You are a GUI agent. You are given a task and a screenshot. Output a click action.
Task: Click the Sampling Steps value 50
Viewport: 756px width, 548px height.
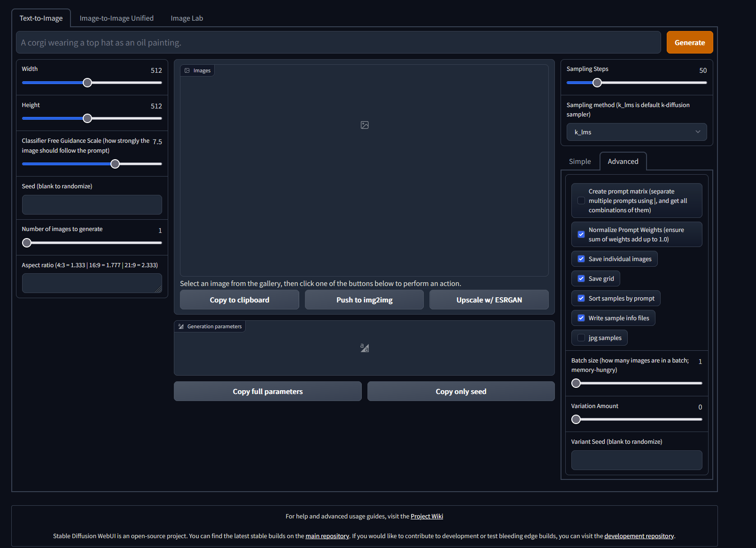703,70
